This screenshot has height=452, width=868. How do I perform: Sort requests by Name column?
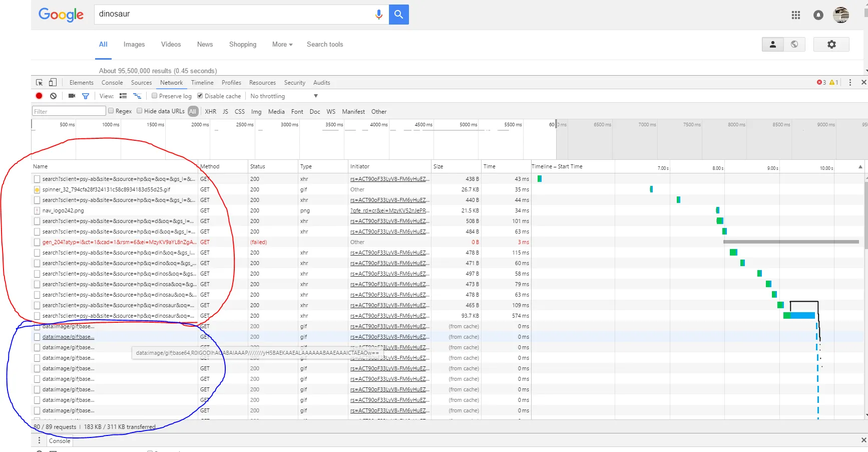tap(115, 166)
